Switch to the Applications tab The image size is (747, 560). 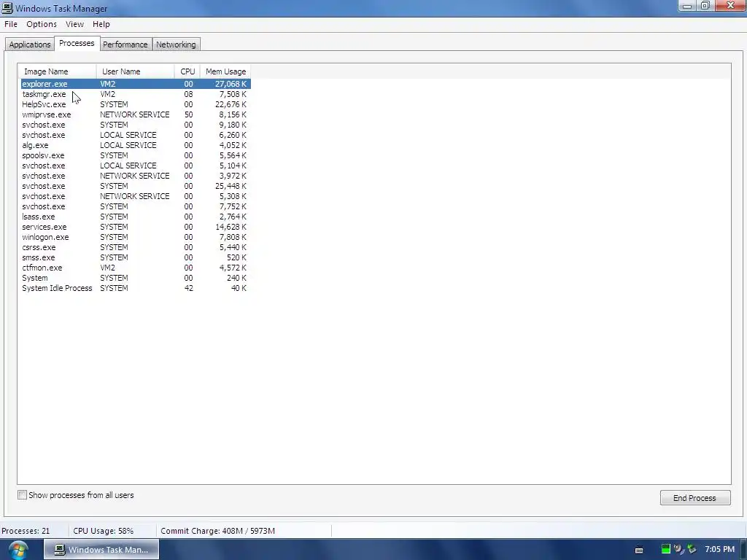[x=29, y=44]
